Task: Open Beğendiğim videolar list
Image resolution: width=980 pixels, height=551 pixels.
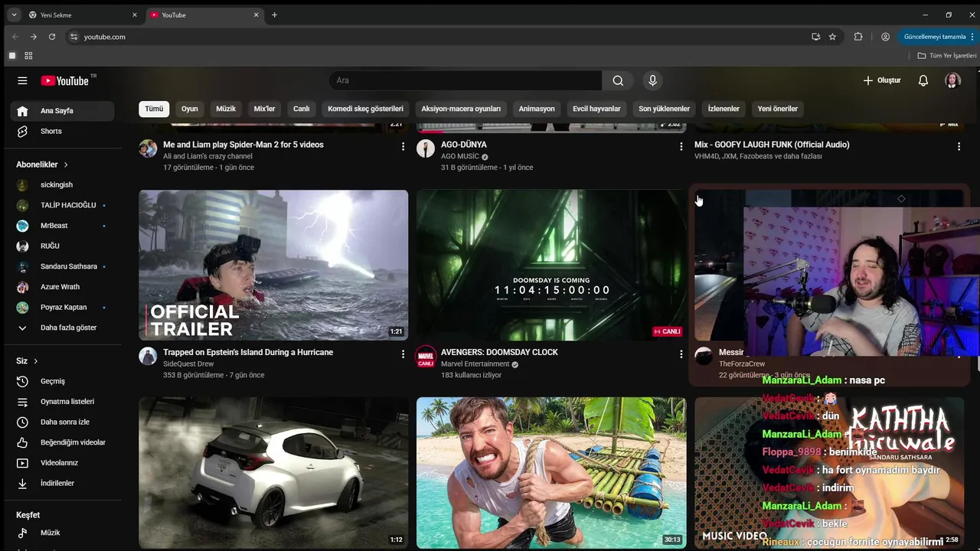Action: pos(62,442)
